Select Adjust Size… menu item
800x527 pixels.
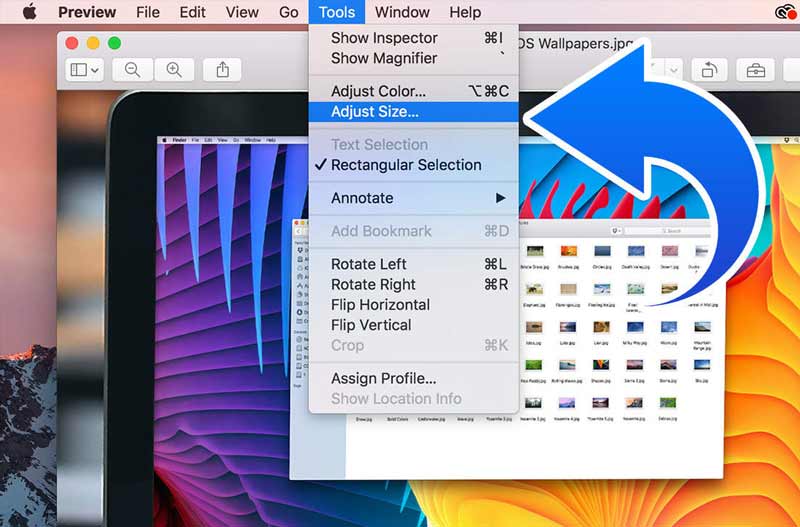pos(414,112)
